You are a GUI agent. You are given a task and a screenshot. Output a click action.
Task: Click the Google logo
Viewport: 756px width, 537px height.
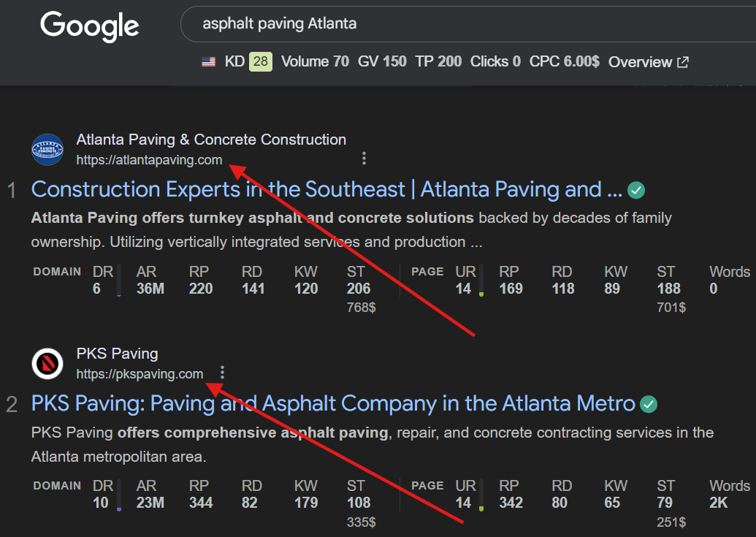click(x=90, y=26)
